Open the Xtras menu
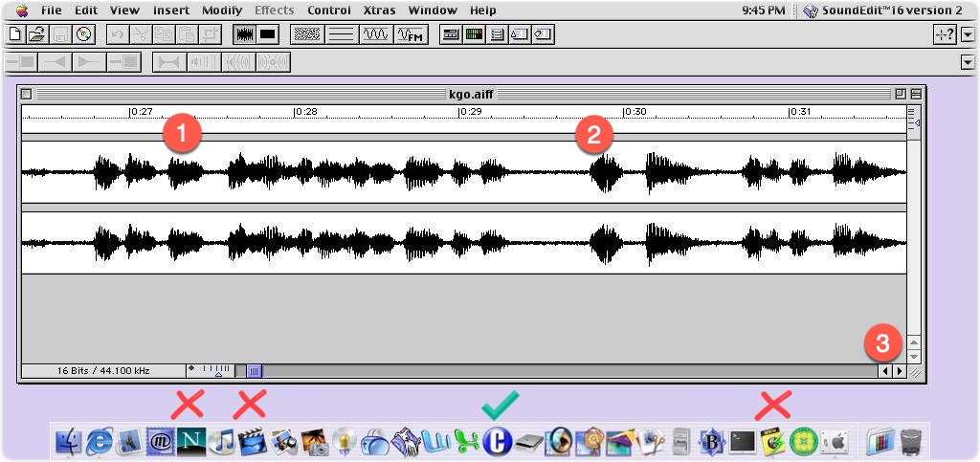This screenshot has width=980, height=462. 379,10
